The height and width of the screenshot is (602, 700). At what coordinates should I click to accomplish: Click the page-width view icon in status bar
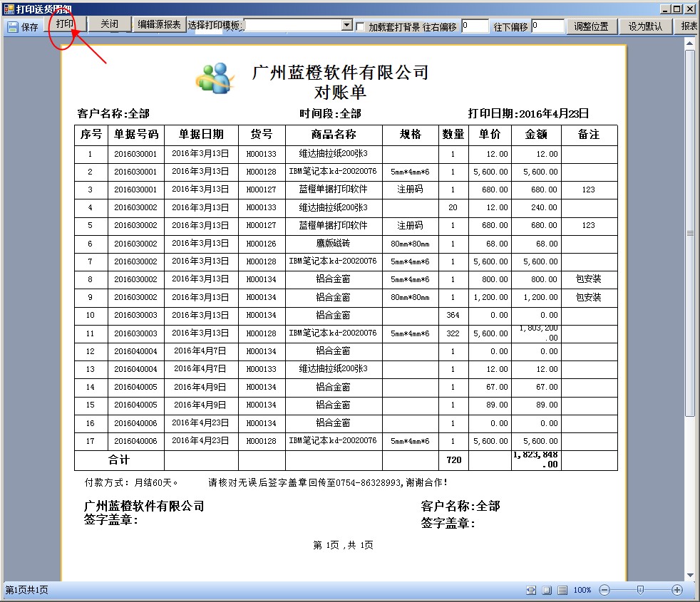pos(531,591)
